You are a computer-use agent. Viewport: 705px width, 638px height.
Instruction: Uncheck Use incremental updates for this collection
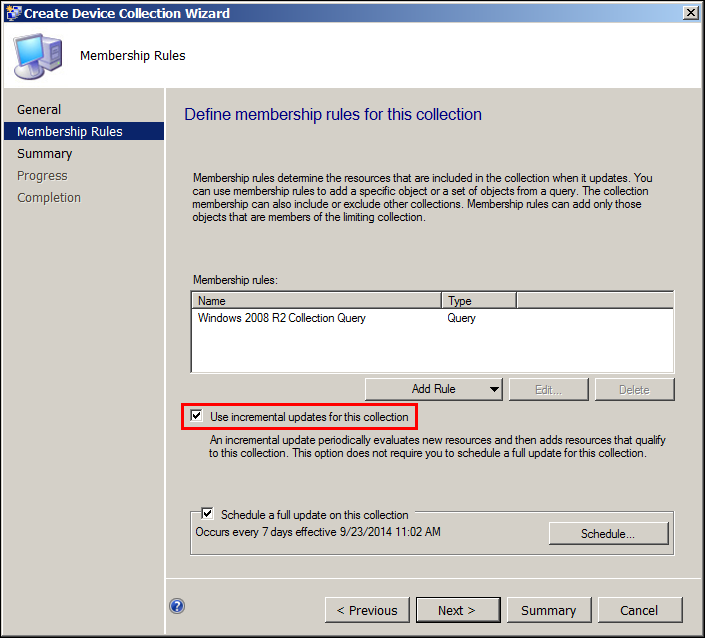tap(197, 416)
